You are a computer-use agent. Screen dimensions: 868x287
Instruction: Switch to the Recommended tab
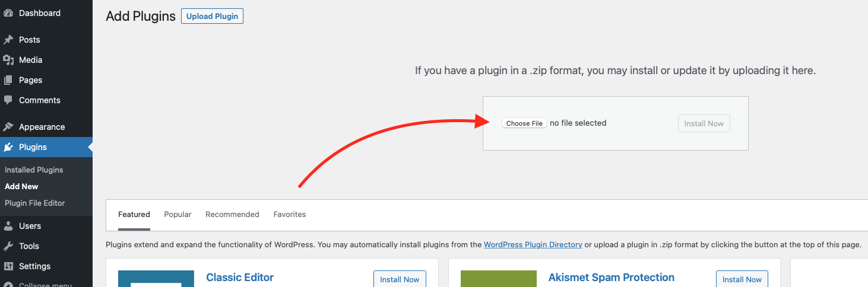(232, 215)
